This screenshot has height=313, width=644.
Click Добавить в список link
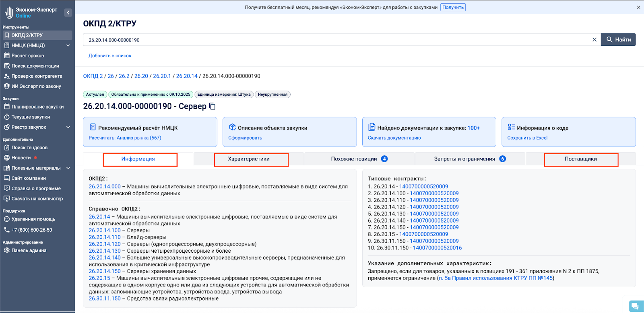pos(110,56)
